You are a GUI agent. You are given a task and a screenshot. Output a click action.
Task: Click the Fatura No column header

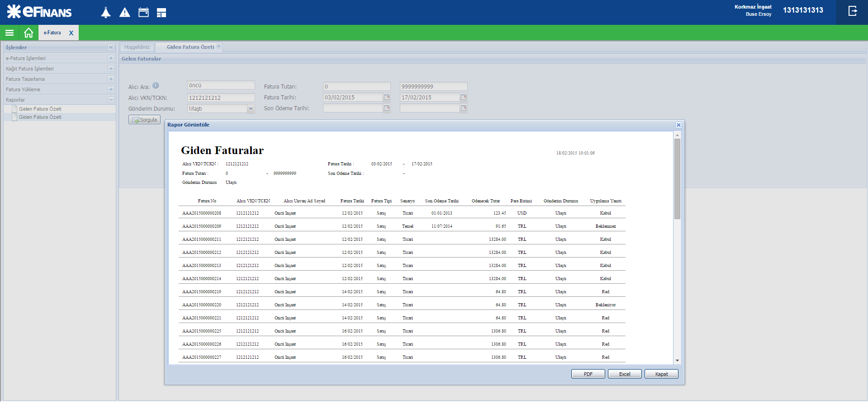tap(207, 201)
